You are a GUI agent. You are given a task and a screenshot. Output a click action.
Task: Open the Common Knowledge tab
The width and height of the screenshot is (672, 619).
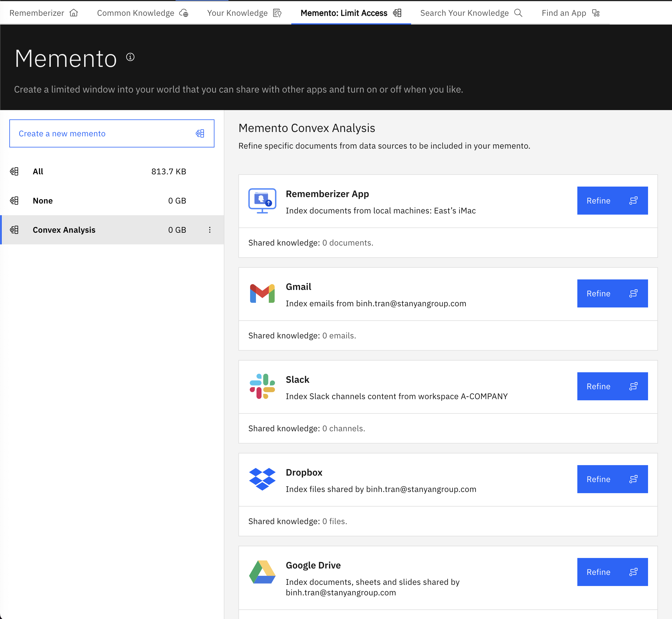[143, 13]
